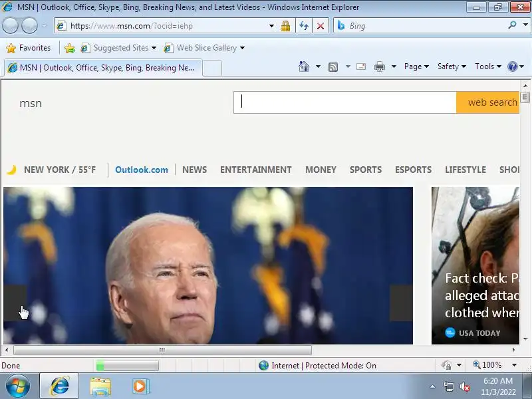Open the Safety menu
This screenshot has height=399, width=532.
452,66
